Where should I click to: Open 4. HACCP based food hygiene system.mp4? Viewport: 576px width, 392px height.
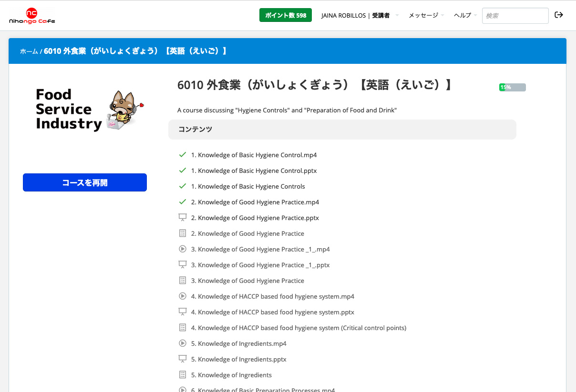[273, 296]
